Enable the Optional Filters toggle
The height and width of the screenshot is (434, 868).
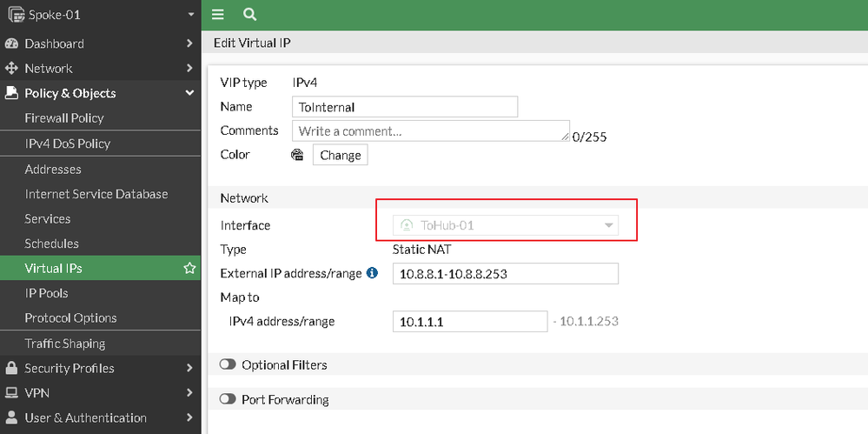coord(229,365)
